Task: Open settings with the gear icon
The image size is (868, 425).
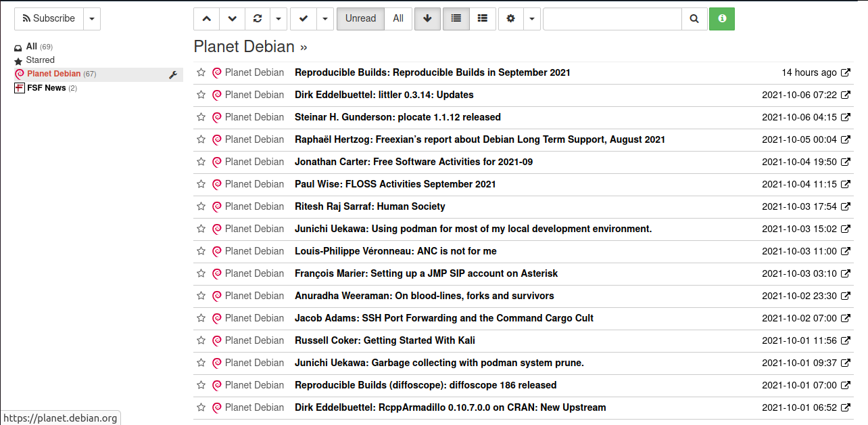Action: 510,19
